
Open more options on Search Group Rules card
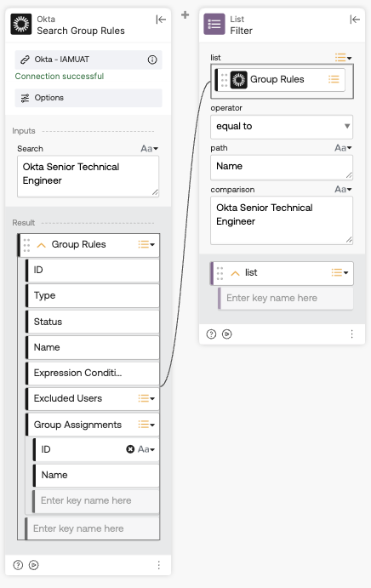pos(158,565)
